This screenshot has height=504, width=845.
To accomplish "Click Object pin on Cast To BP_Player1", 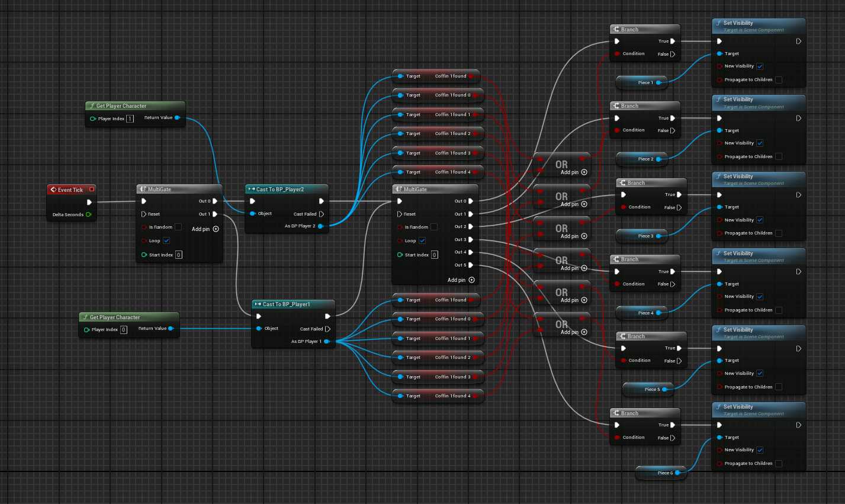I will [x=259, y=328].
